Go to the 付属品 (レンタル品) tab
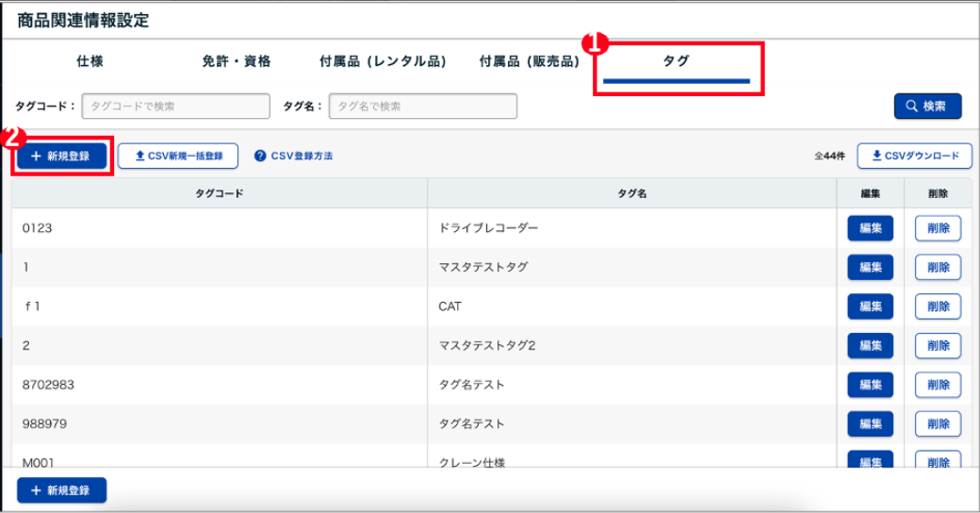Screen dimensions: 980x513 click(383, 61)
